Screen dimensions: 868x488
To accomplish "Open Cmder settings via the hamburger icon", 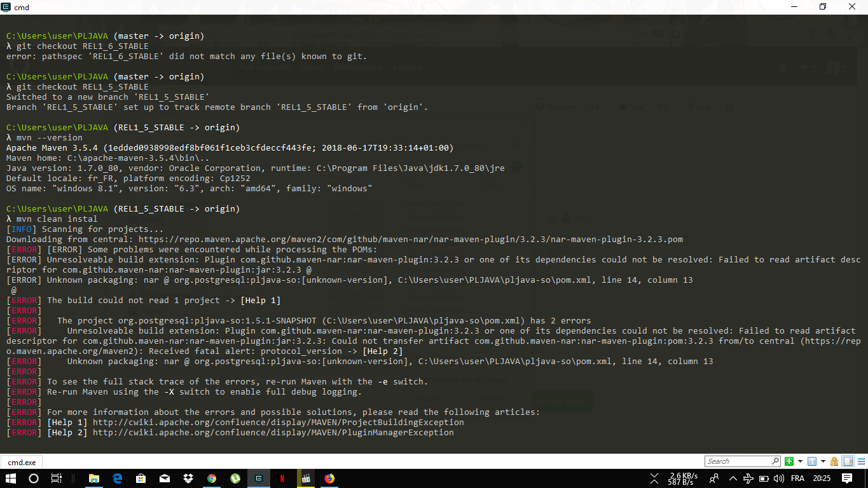I will pyautogui.click(x=861, y=461).
